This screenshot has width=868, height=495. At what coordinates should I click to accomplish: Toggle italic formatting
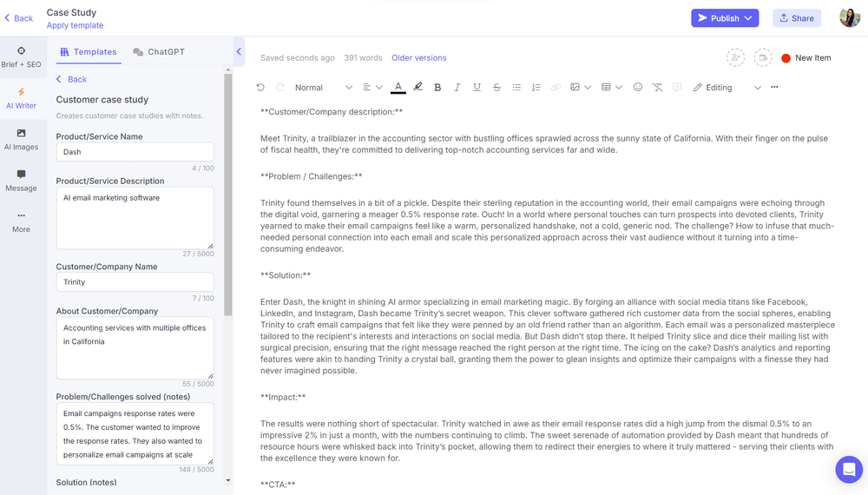pos(457,88)
